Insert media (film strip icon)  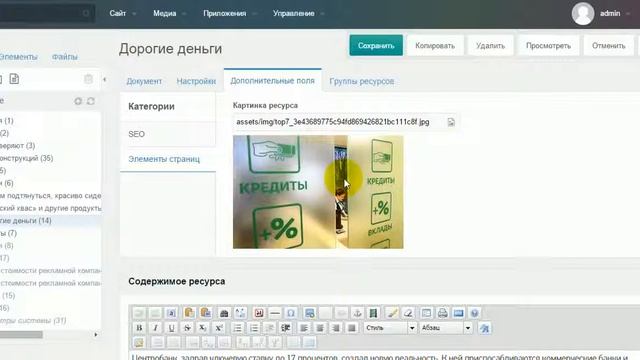[x=373, y=313]
